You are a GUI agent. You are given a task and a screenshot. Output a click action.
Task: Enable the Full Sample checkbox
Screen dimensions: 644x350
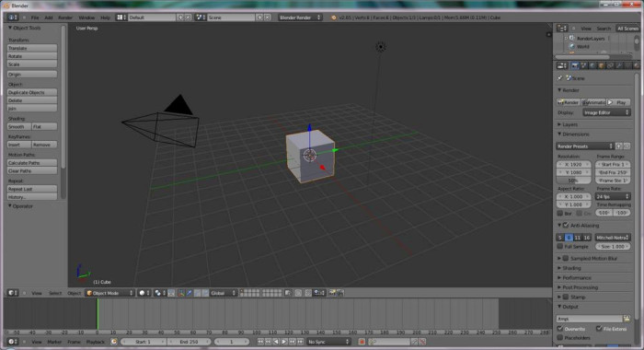click(x=559, y=246)
